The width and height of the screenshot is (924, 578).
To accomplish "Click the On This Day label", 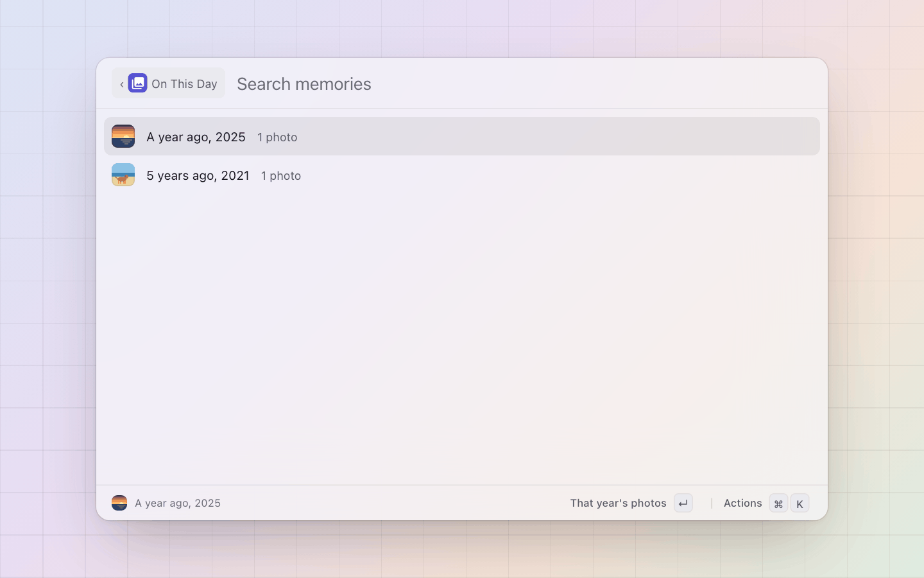I will click(184, 83).
